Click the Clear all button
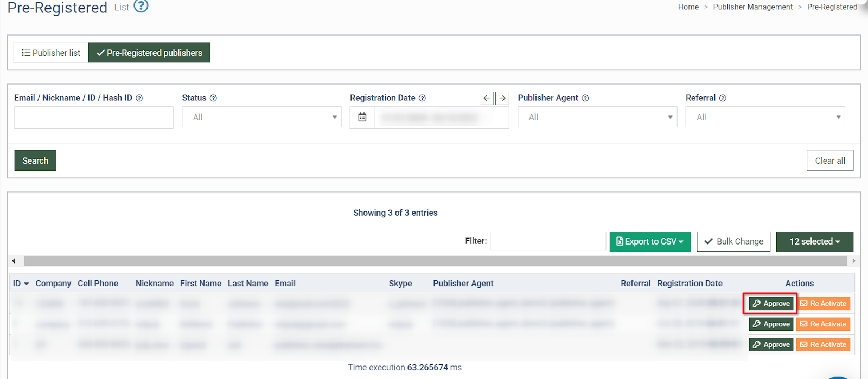 pyautogui.click(x=830, y=160)
